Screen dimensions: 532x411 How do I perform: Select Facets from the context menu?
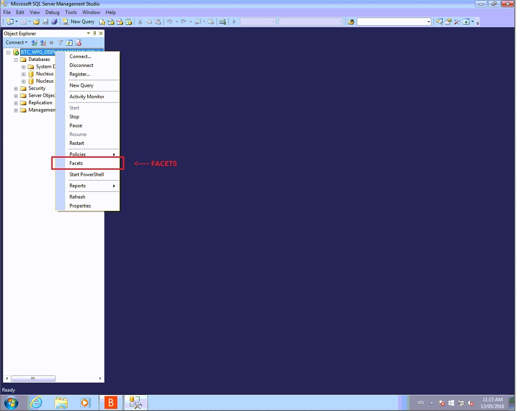pyautogui.click(x=76, y=163)
